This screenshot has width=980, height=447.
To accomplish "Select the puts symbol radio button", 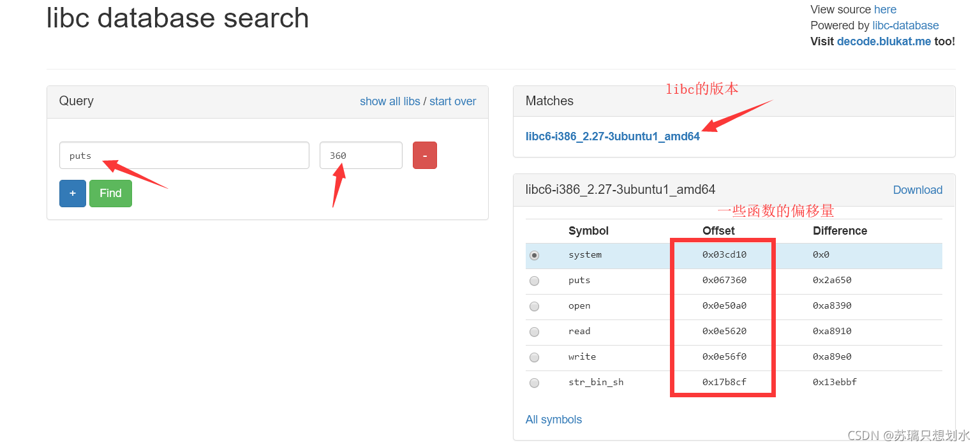I will [x=534, y=281].
